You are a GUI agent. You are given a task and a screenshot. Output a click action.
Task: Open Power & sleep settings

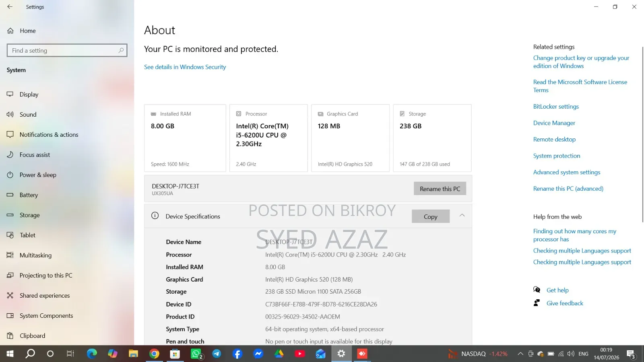38,175
